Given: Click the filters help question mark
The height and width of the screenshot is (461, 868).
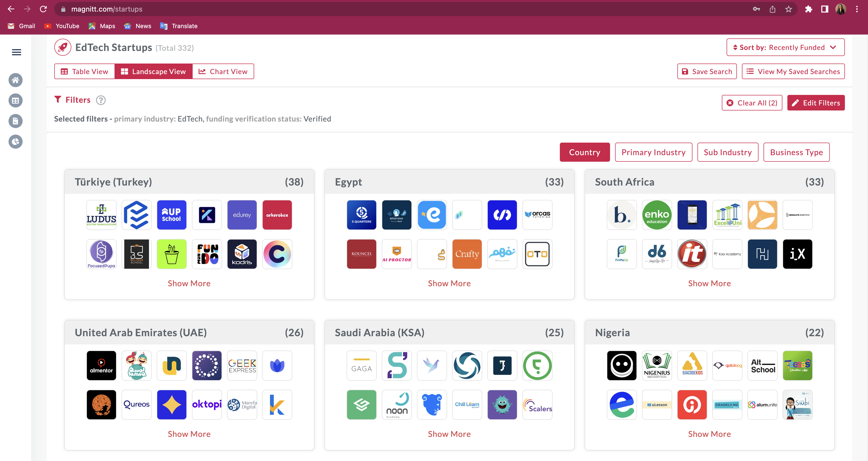Looking at the screenshot, I should pos(101,100).
